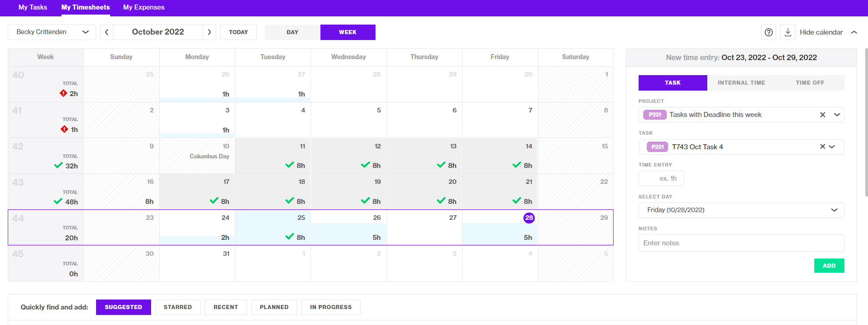
Task: Open the My Tasks tab
Action: pyautogui.click(x=33, y=7)
